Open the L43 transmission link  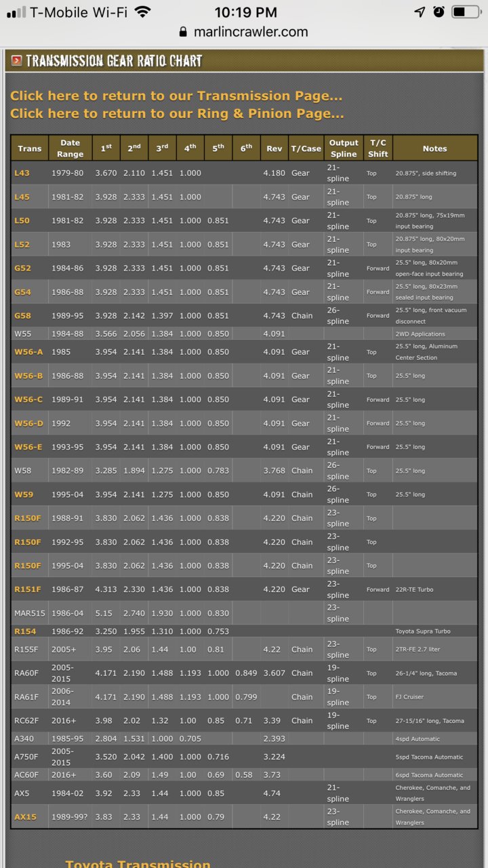[22, 173]
